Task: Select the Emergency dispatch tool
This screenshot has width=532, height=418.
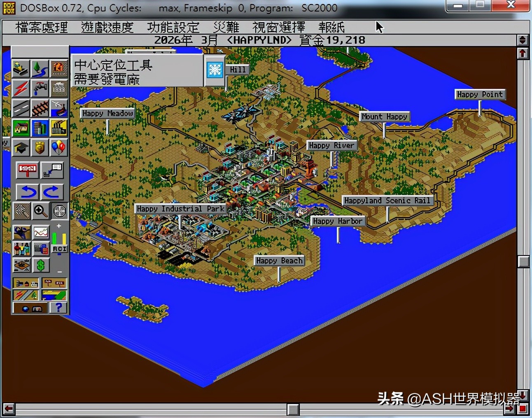Action: pyautogui.click(x=59, y=69)
